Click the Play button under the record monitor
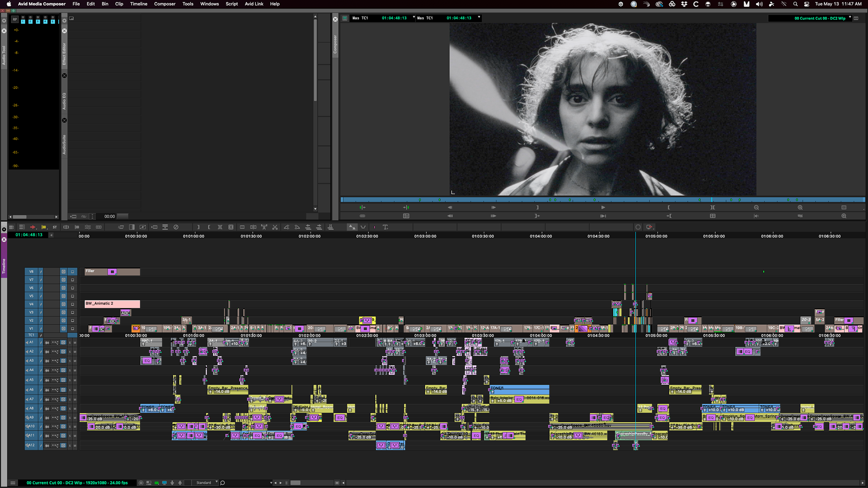 [603, 207]
